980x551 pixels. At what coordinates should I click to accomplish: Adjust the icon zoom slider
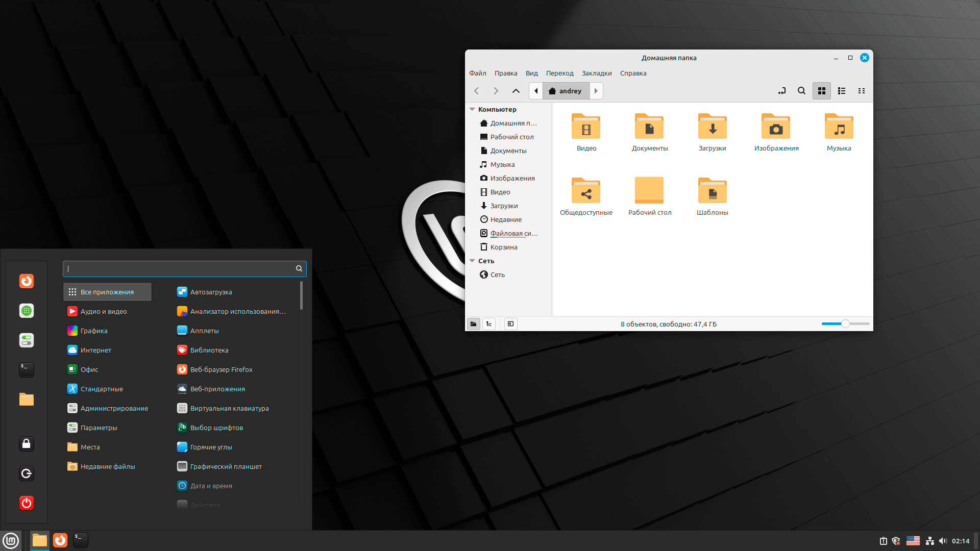846,323
